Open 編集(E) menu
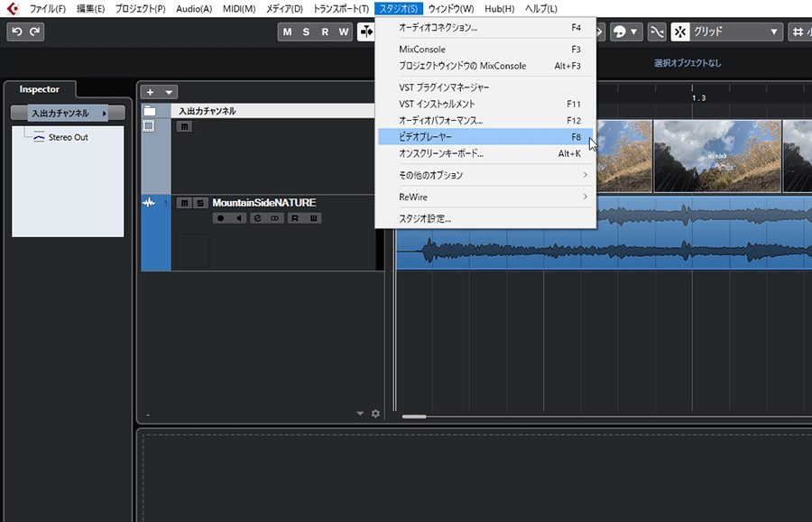 [x=90, y=9]
